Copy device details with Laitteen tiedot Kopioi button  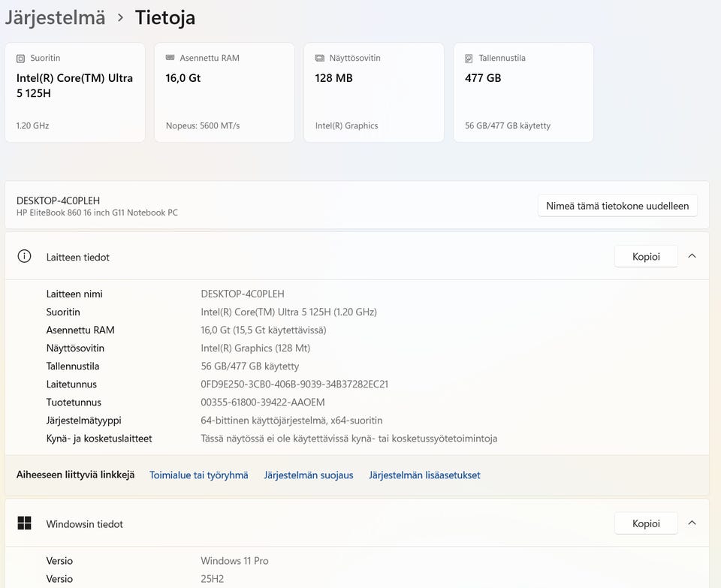(646, 257)
